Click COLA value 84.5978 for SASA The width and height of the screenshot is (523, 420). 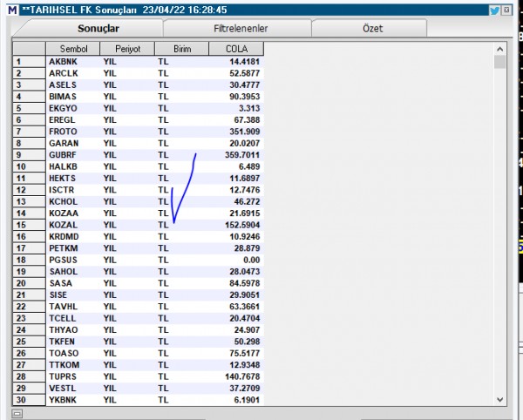click(x=244, y=283)
